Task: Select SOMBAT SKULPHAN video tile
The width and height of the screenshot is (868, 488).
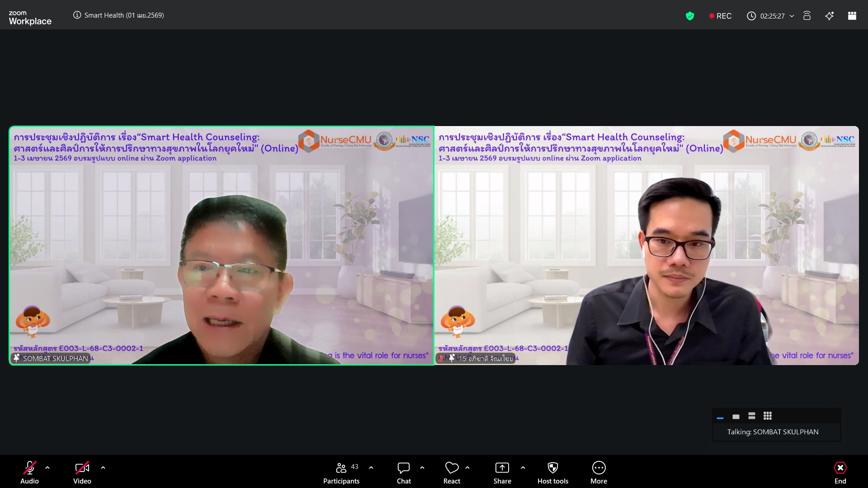Action: (222, 245)
